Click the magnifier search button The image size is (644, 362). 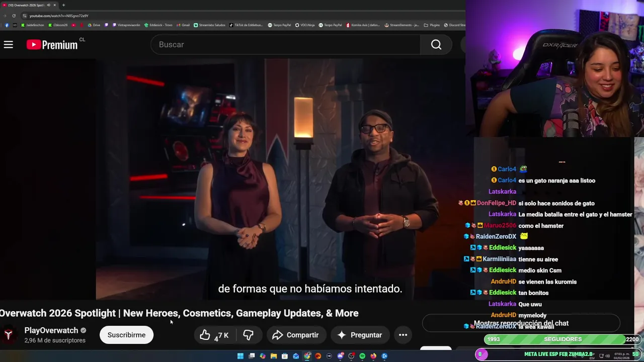[x=436, y=45]
